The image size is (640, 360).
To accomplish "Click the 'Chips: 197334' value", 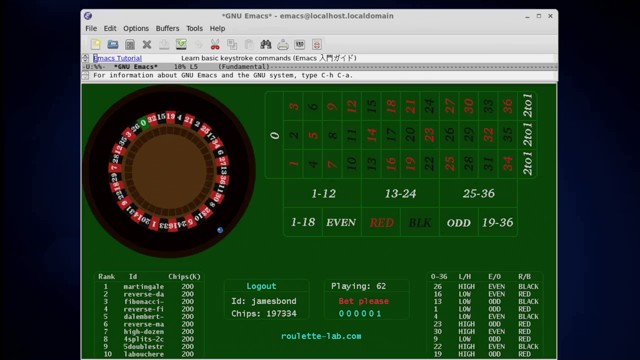I will [264, 313].
